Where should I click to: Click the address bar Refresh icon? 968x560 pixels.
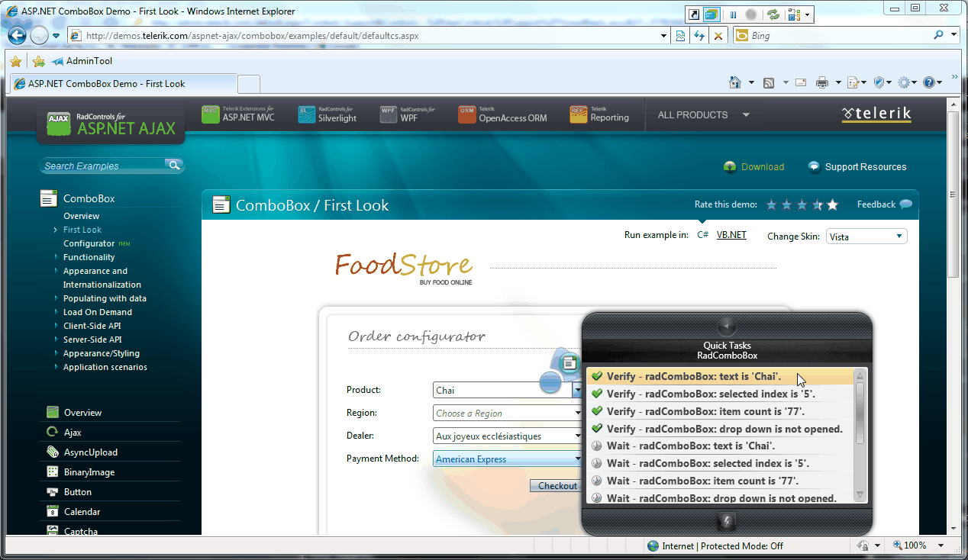699,36
